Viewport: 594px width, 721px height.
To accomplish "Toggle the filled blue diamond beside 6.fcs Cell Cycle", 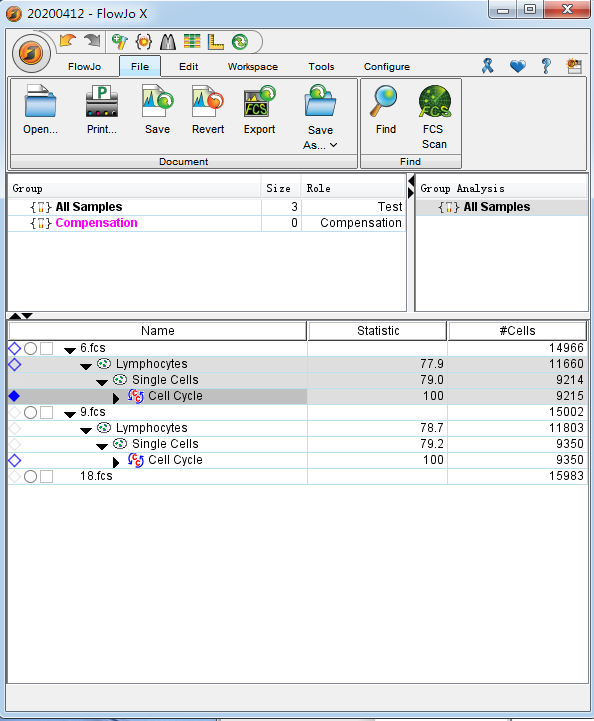I will pyautogui.click(x=15, y=396).
